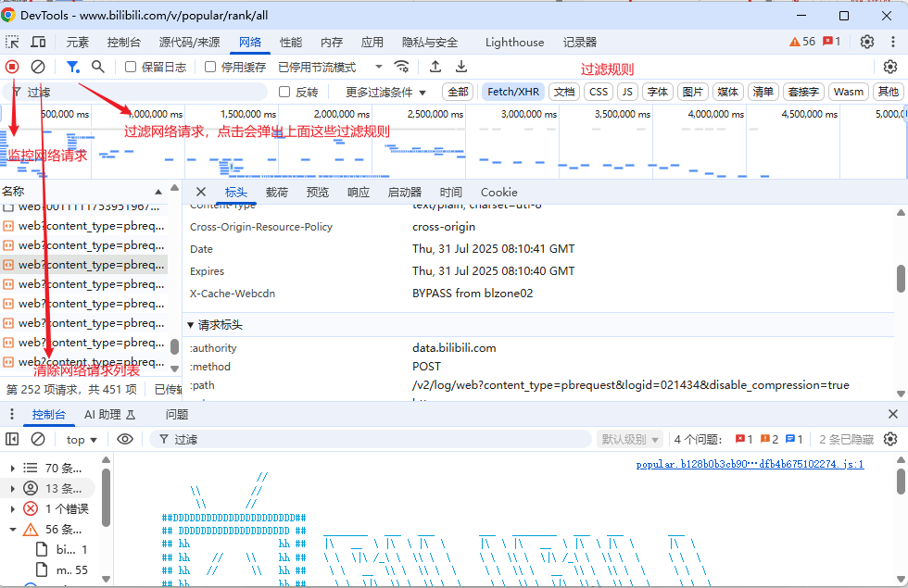The image size is (908, 588).
Task: Click the headers pane vertical scrollbar
Action: [x=901, y=279]
